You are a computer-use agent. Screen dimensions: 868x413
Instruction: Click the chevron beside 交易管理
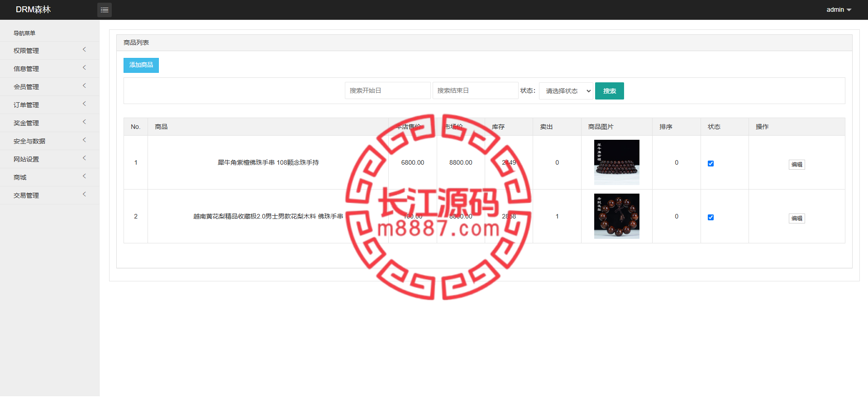[x=84, y=195]
